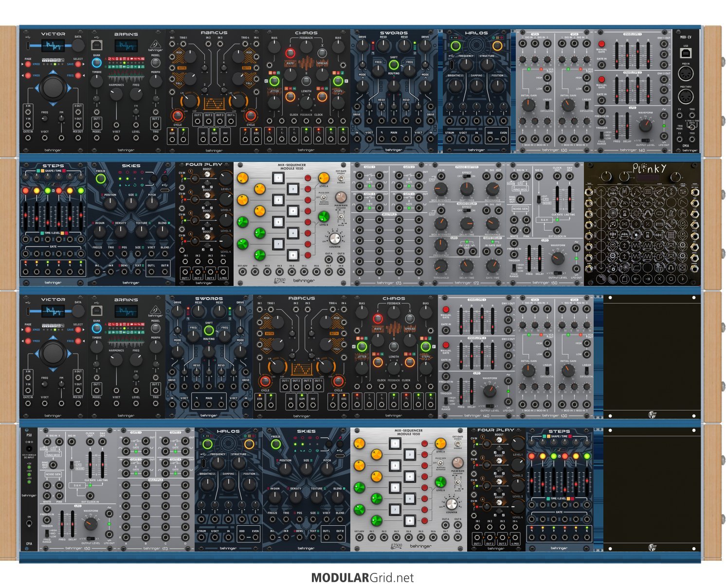Image resolution: width=726 pixels, height=588 pixels.
Task: Adjust Envelope 2 Sustain slider on top-row 140
Action: click(x=638, y=90)
